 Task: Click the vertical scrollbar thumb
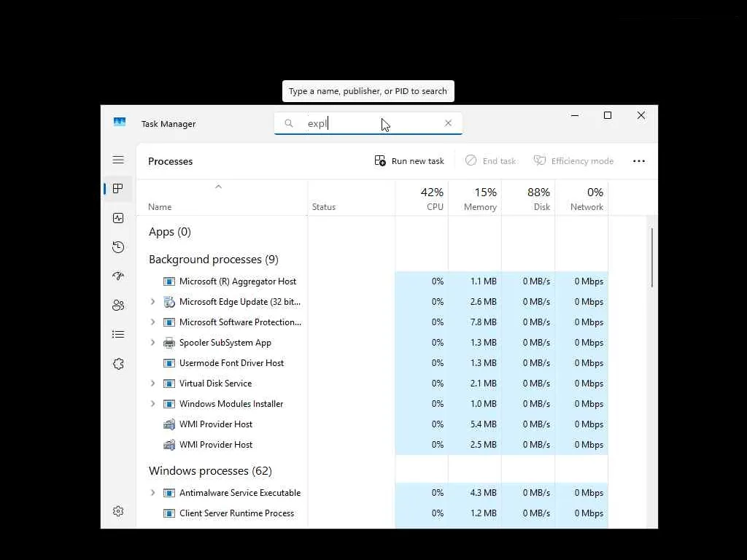651,257
